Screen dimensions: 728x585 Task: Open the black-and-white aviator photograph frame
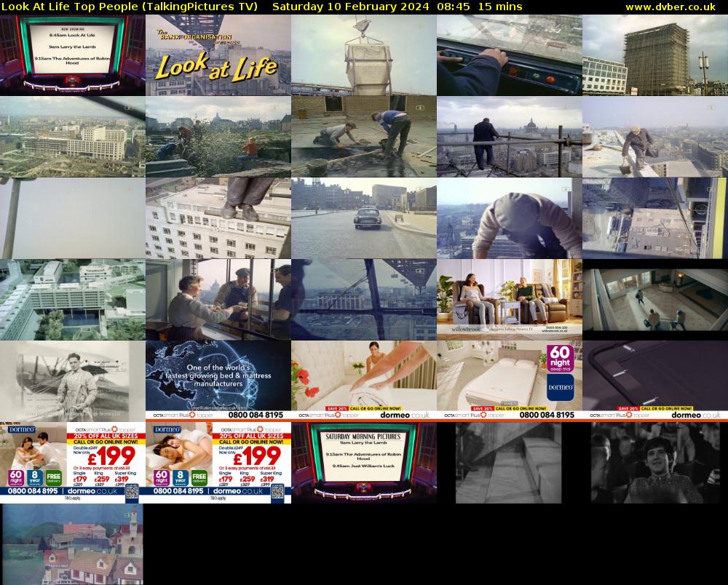73,381
